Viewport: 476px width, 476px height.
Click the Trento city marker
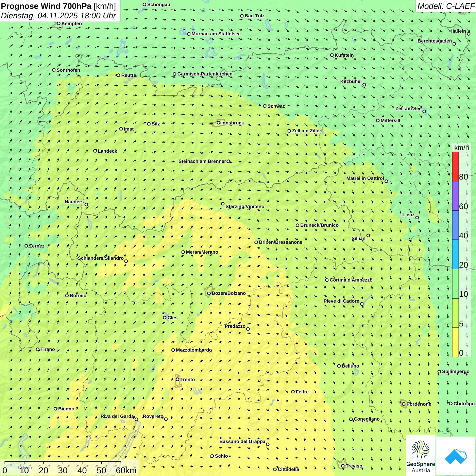177,379
